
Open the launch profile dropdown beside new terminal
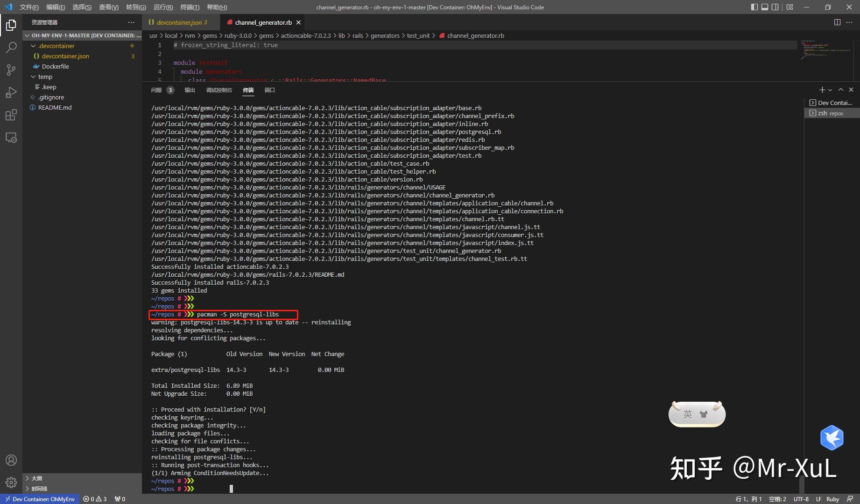(830, 90)
